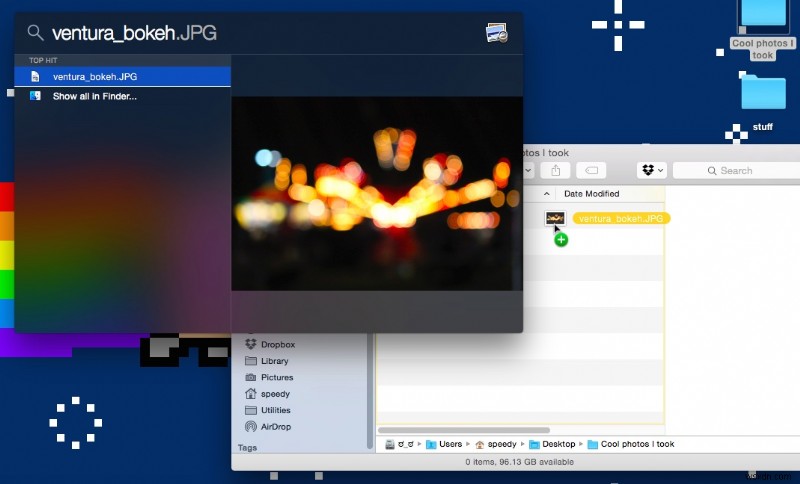Open Utilities in Finder sidebar

pyautogui.click(x=276, y=410)
